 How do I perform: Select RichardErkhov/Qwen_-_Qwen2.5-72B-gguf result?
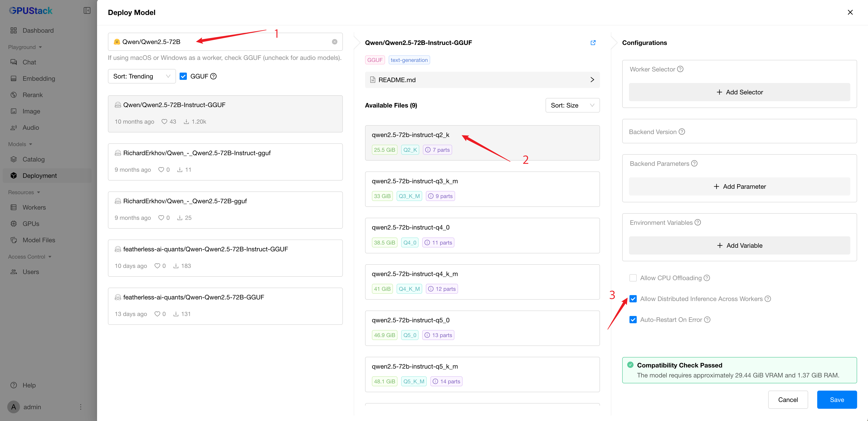tap(225, 210)
